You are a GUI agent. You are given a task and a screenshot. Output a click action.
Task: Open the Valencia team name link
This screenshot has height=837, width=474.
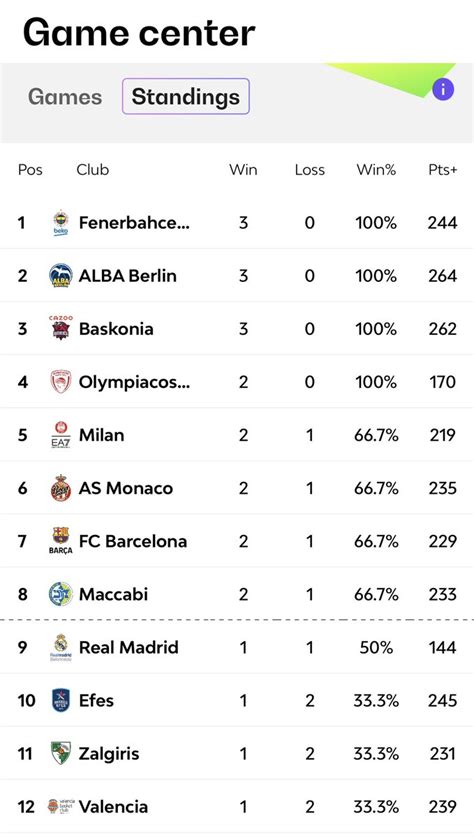coord(113,807)
